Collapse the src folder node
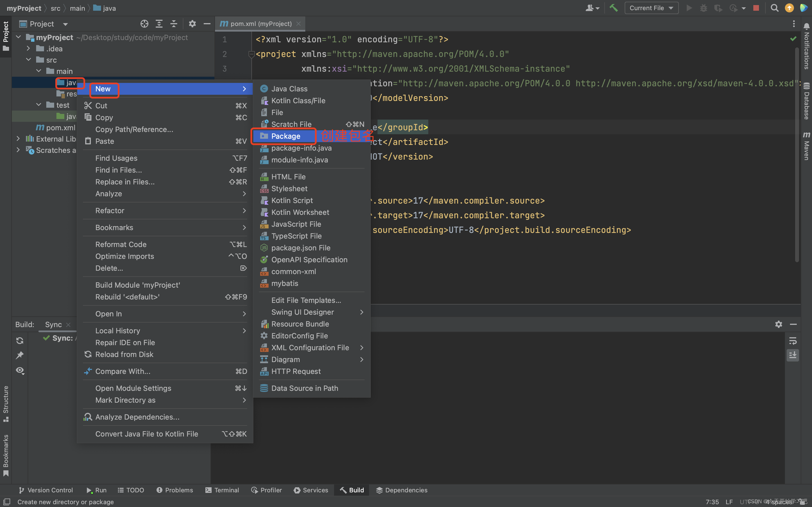This screenshot has width=812, height=507. click(x=28, y=60)
